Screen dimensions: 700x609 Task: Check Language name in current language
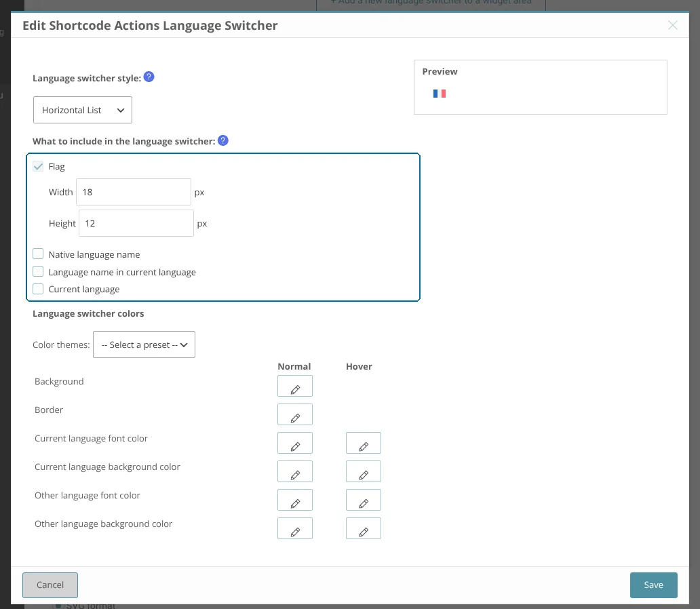tap(38, 271)
